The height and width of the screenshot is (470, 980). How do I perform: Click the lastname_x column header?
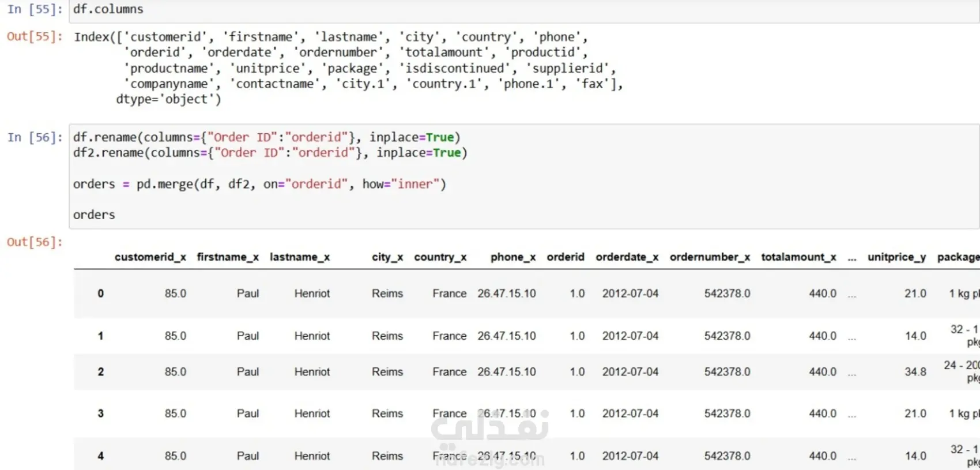pos(300,257)
